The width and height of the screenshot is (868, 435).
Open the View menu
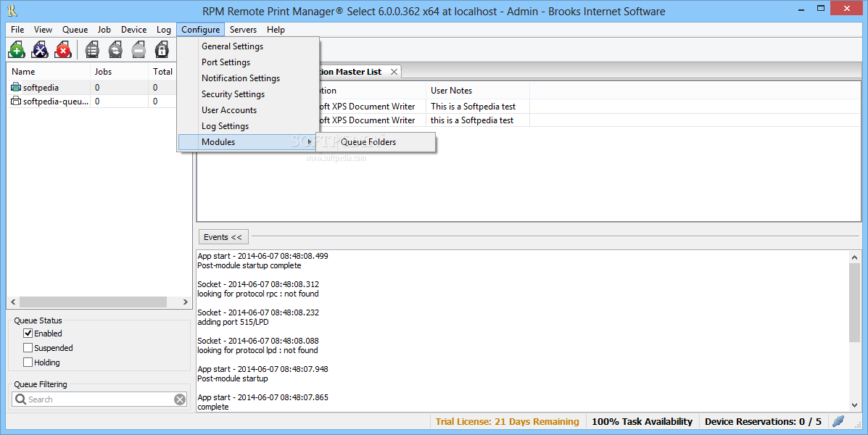coord(44,29)
